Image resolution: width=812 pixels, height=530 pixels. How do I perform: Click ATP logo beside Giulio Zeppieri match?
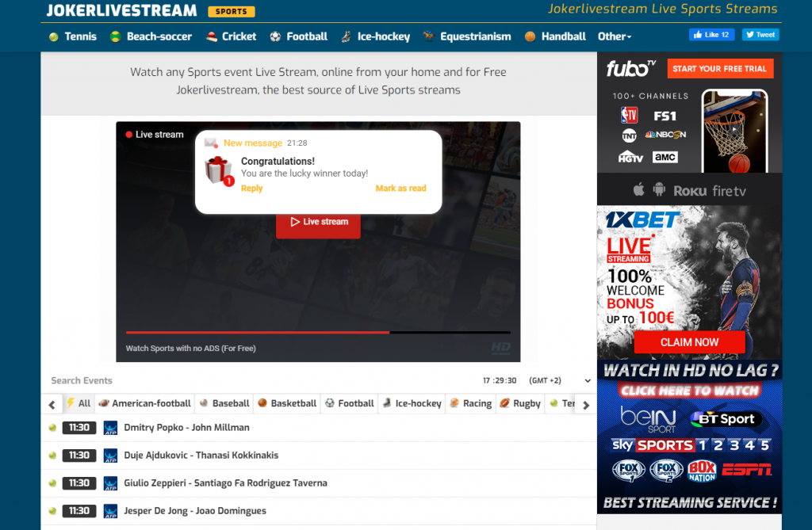[x=110, y=483]
